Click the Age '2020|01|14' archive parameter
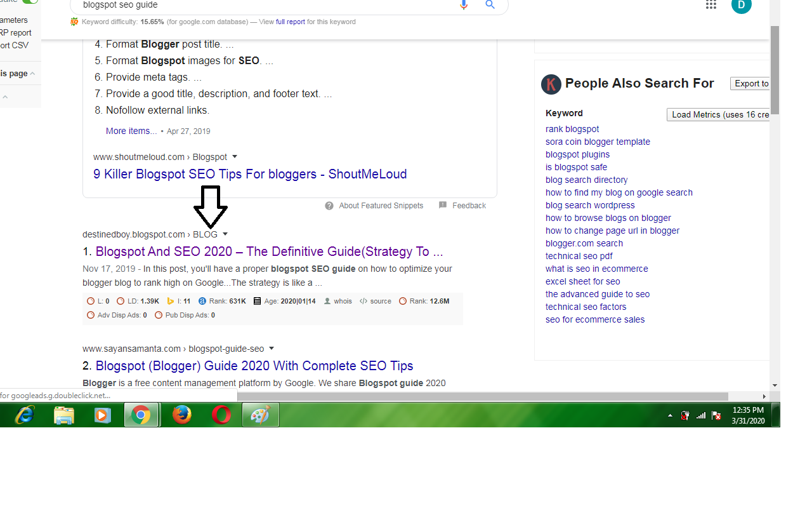The image size is (812, 508). [x=284, y=301]
